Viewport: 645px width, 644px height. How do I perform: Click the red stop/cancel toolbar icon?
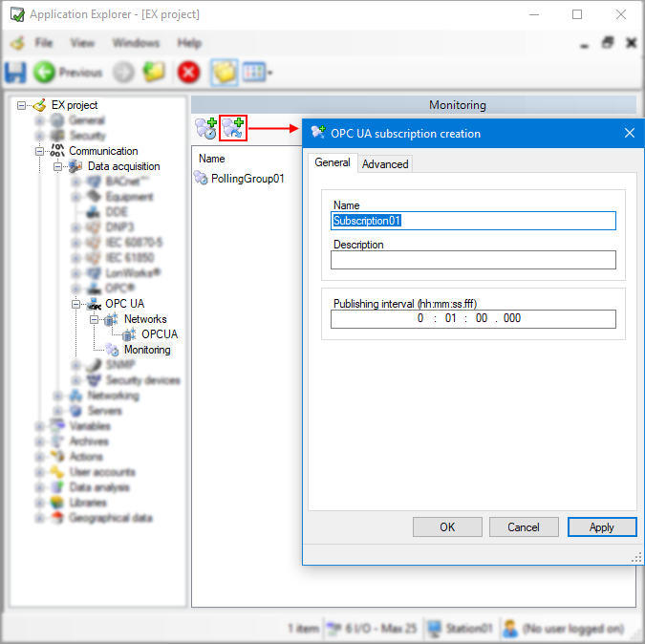189,73
